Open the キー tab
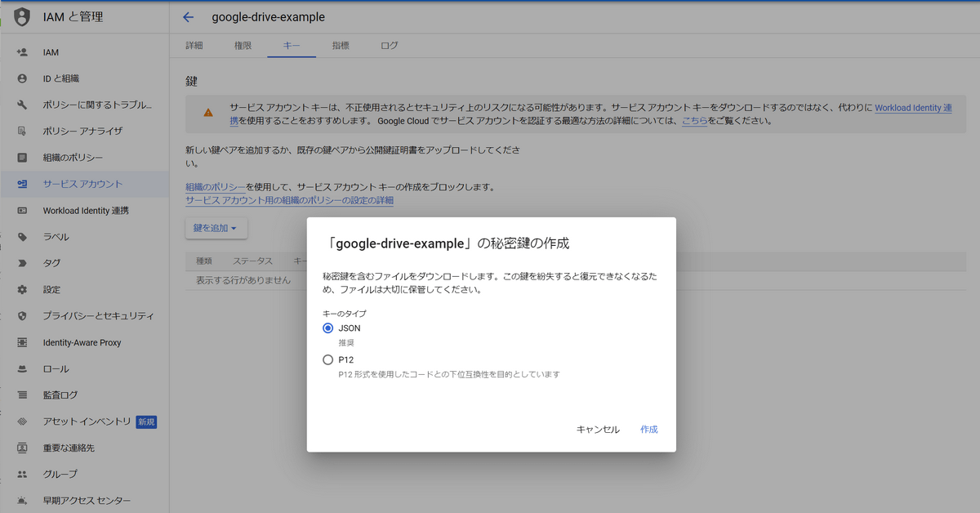Image resolution: width=980 pixels, height=513 pixels. [x=292, y=46]
